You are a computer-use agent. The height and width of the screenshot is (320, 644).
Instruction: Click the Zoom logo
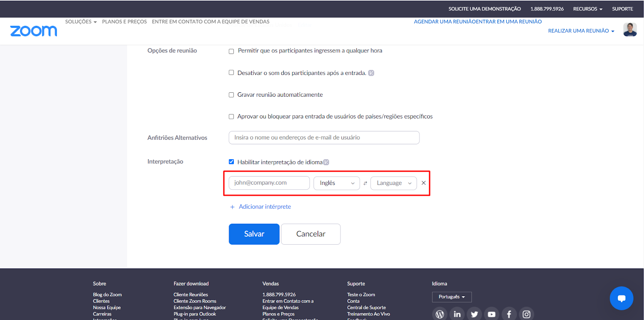click(x=33, y=31)
